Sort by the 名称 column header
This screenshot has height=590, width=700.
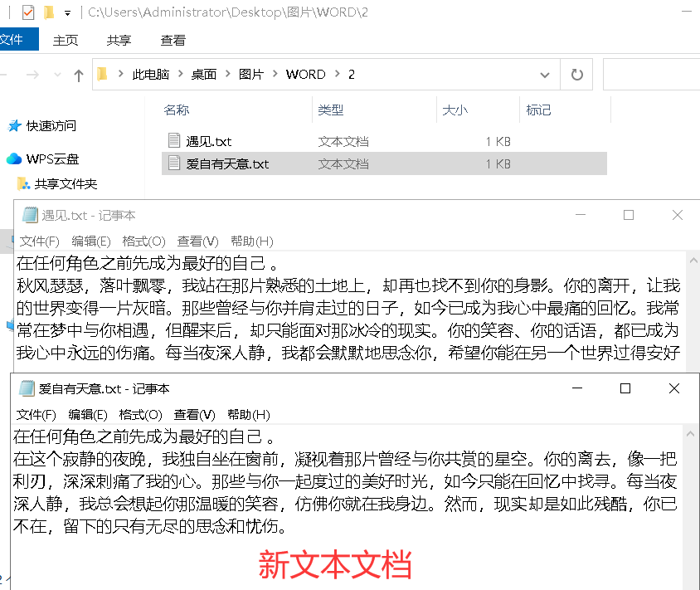coord(177,110)
